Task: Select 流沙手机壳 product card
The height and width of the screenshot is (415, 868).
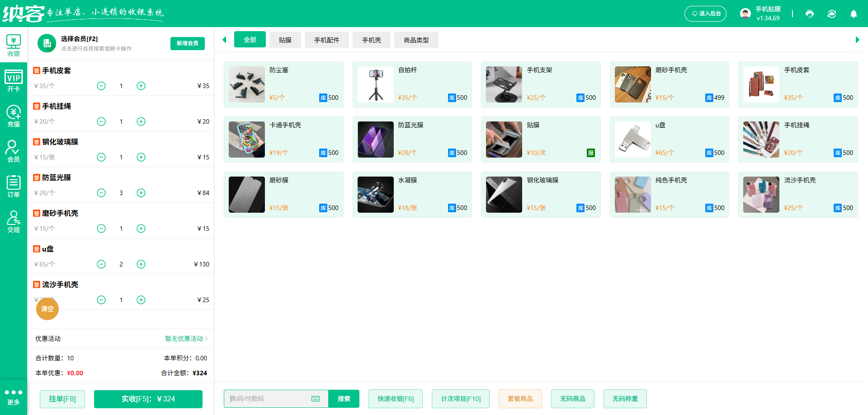Action: 798,195
